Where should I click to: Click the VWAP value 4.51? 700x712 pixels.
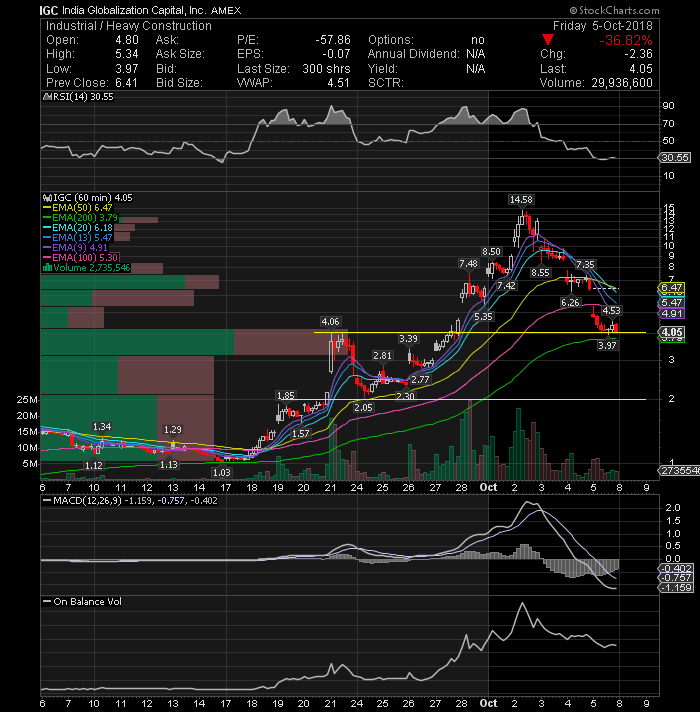pyautogui.click(x=338, y=83)
